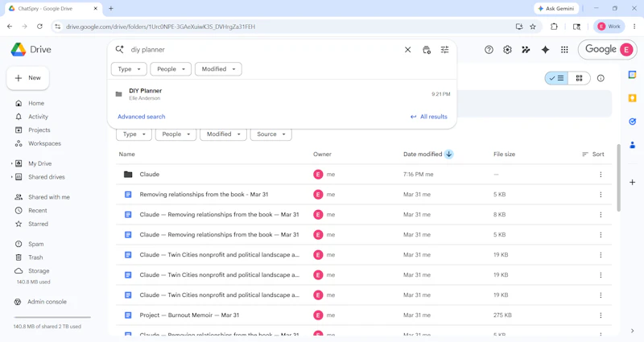The image size is (644, 342).
Task: Expand Shared drives tree arrow
Action: 11,177
